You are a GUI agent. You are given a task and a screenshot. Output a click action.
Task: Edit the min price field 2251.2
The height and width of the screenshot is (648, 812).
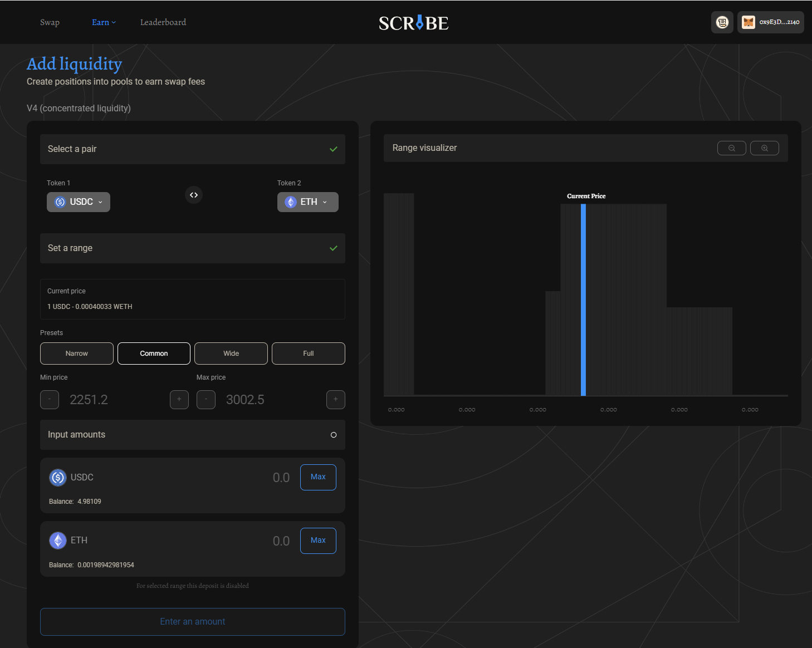tap(114, 400)
